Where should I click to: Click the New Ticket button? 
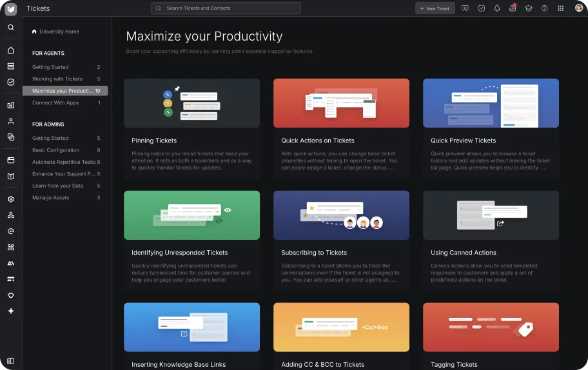click(x=435, y=8)
